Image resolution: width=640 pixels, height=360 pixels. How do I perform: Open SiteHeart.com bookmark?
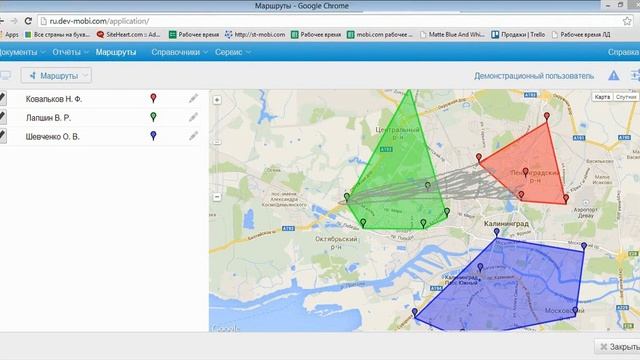tap(128, 35)
